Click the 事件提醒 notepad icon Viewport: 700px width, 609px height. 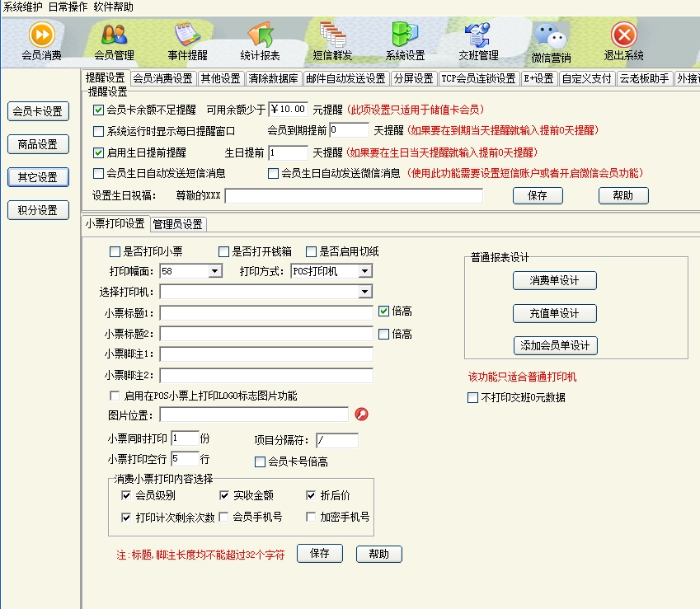click(187, 35)
